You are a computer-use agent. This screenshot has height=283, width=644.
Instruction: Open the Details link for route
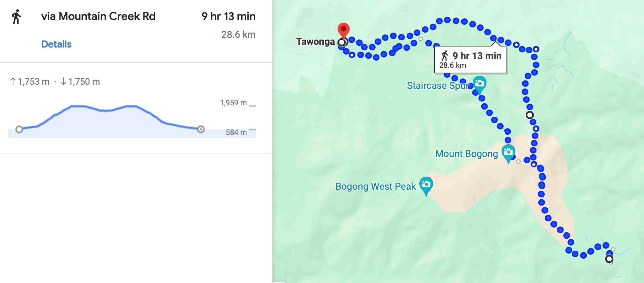click(56, 44)
